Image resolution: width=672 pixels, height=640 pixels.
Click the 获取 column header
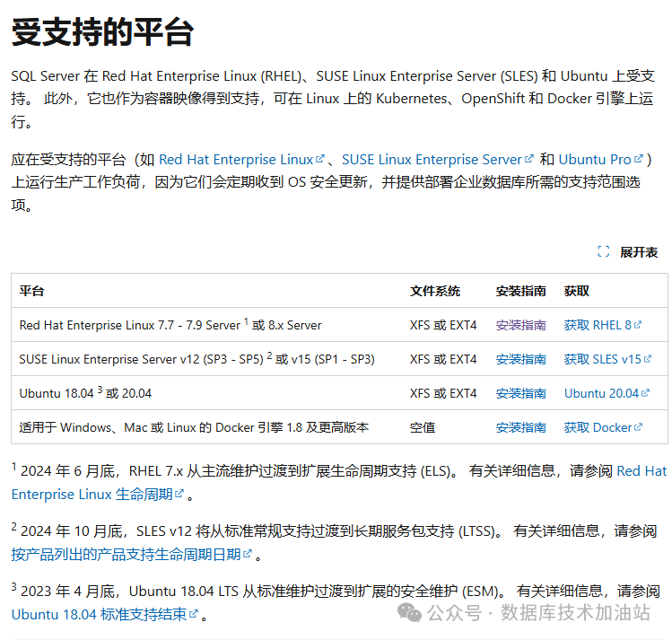coord(576,291)
